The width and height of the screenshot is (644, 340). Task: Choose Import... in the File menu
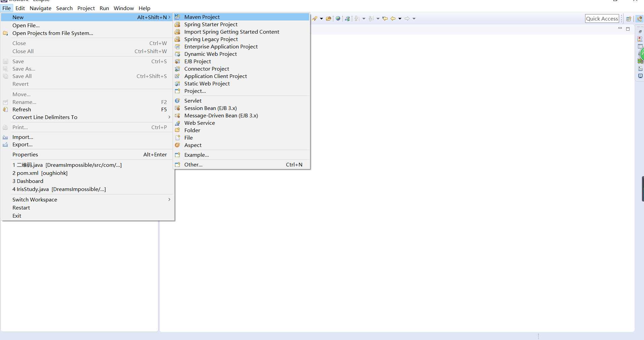(87, 137)
